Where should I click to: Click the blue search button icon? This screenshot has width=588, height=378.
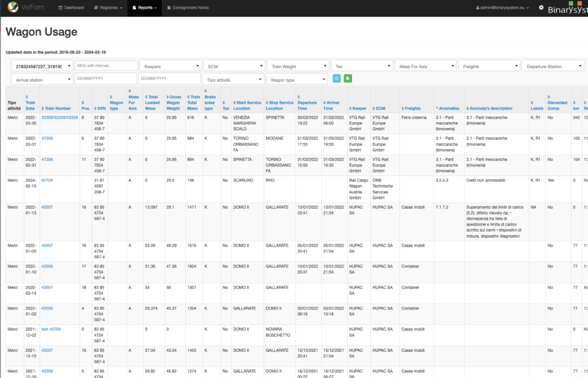[336, 79]
